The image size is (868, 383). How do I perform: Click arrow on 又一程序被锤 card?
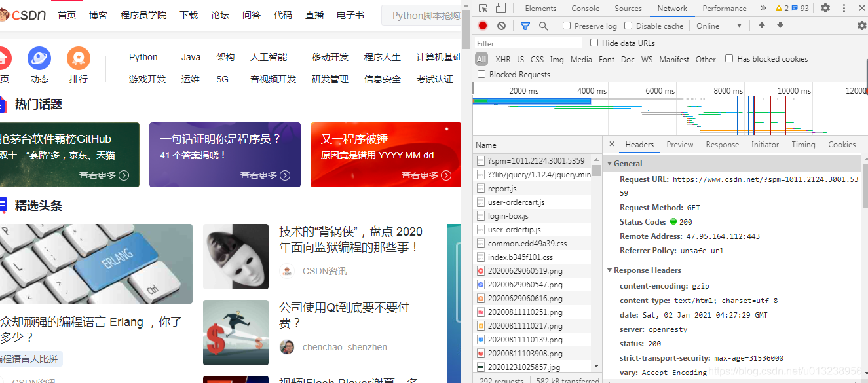tap(446, 175)
